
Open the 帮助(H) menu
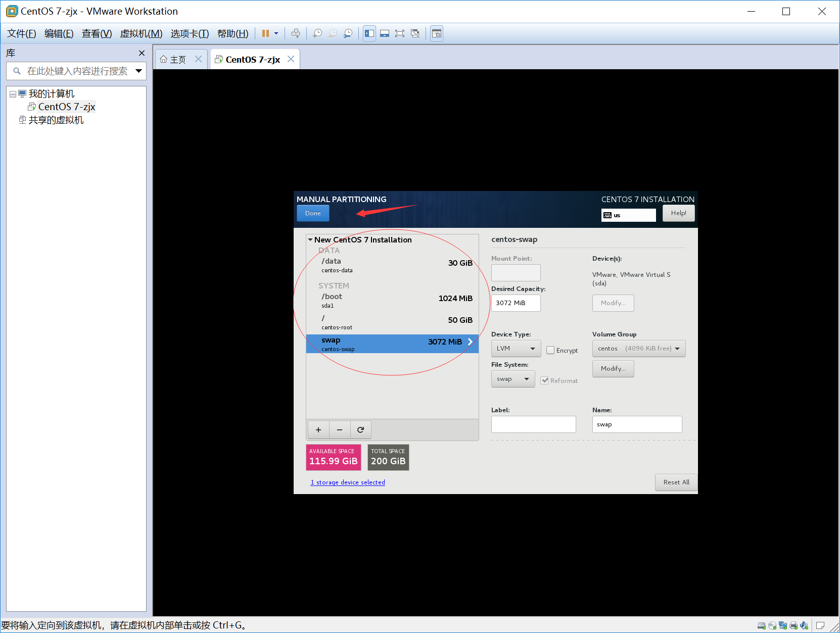click(233, 33)
